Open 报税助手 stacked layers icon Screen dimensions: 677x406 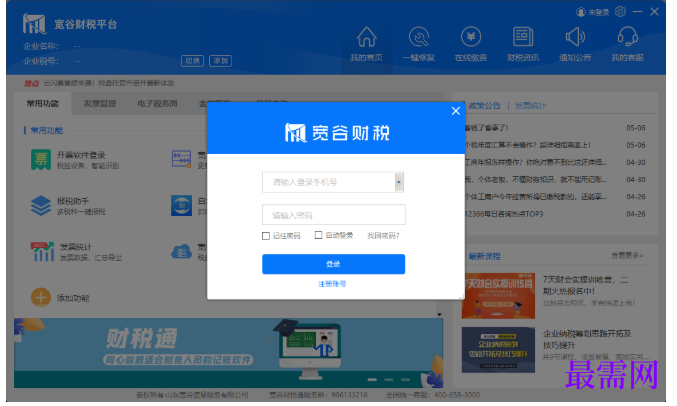(x=41, y=206)
